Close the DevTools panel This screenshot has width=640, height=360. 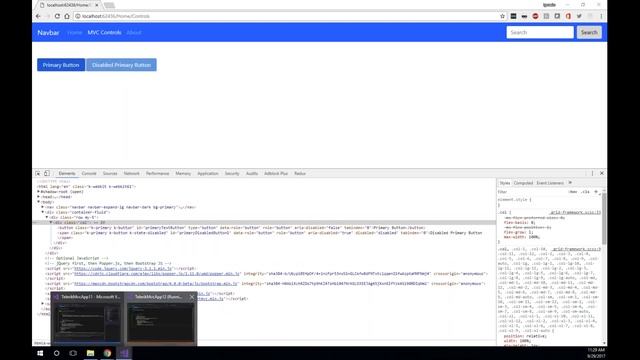click(x=602, y=173)
